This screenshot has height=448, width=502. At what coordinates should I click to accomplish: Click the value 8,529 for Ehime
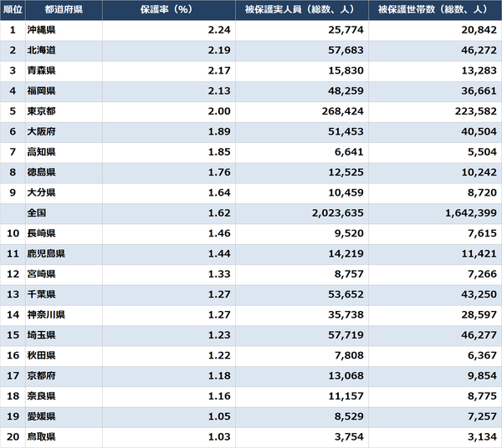pos(349,417)
